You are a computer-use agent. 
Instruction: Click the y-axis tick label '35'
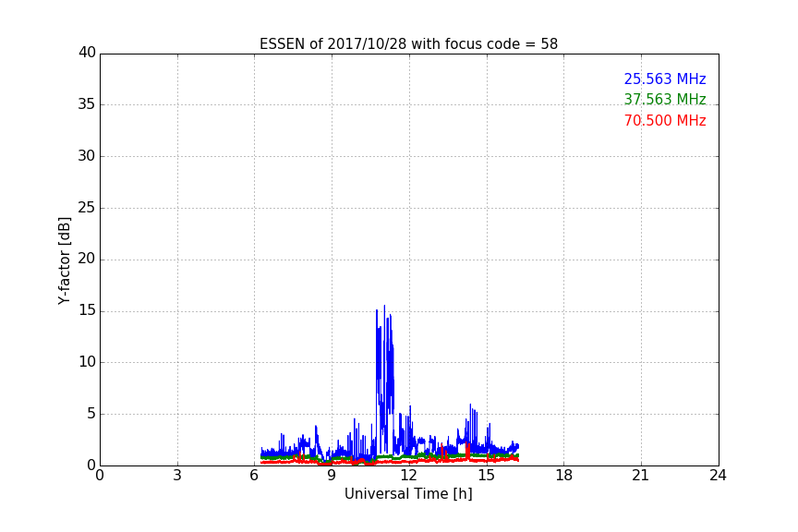(87, 104)
